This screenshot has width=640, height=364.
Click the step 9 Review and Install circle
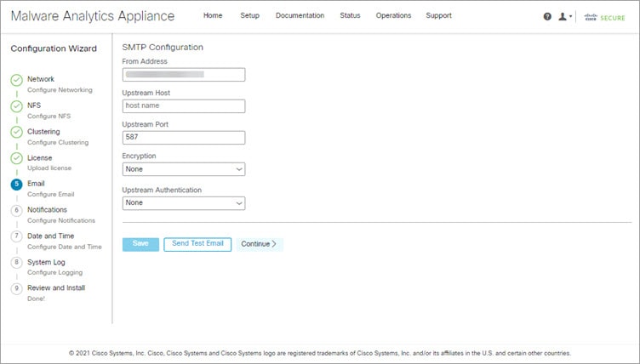(x=17, y=288)
